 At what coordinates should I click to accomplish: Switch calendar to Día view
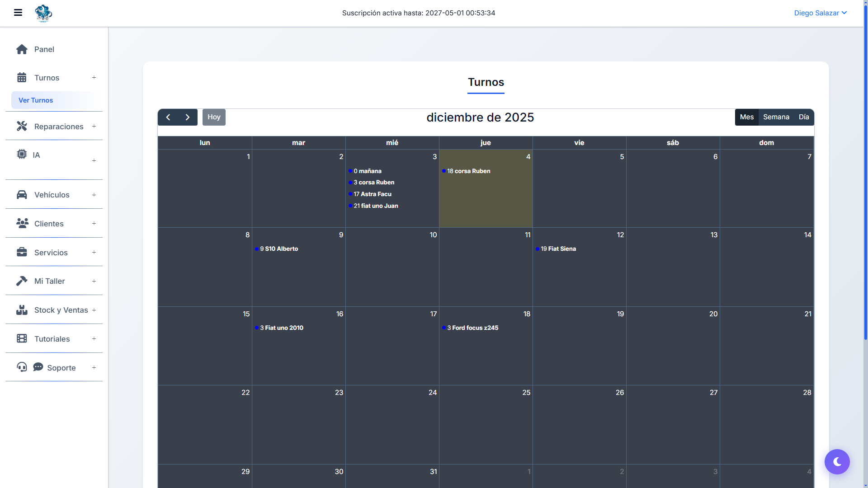[x=803, y=117]
